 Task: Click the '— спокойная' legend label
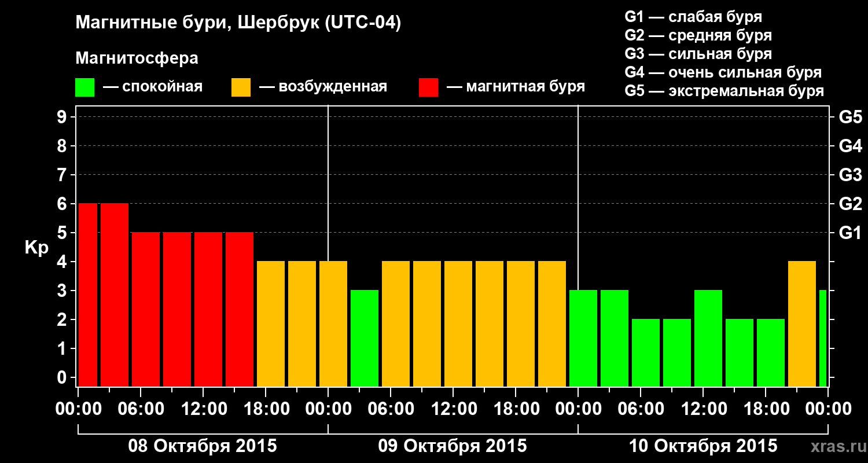point(153,87)
